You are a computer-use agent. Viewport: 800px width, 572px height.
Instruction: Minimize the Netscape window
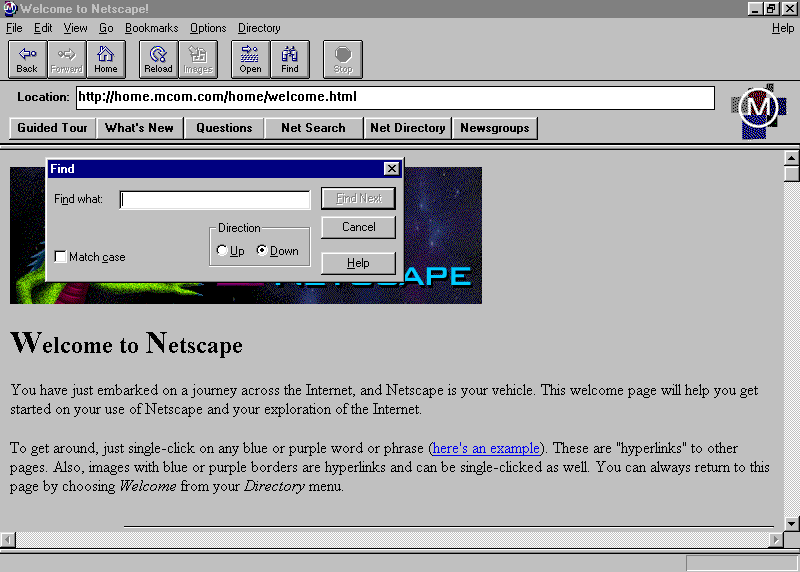756,9
